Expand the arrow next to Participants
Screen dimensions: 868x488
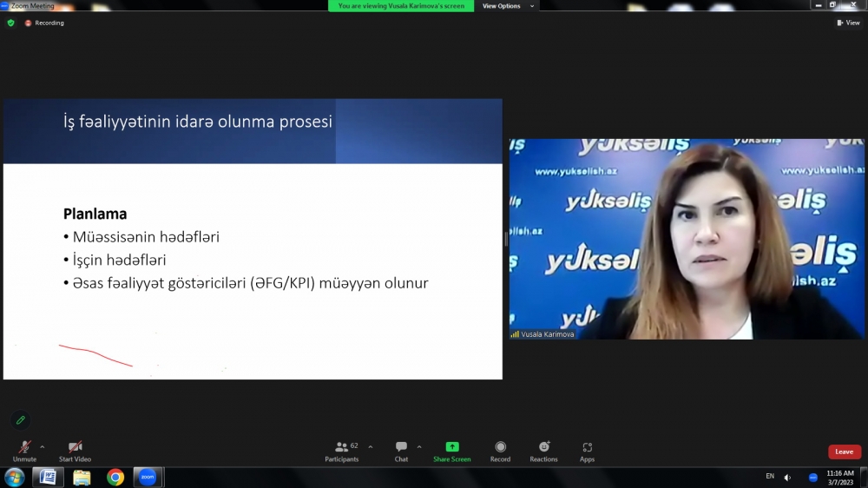tap(371, 446)
